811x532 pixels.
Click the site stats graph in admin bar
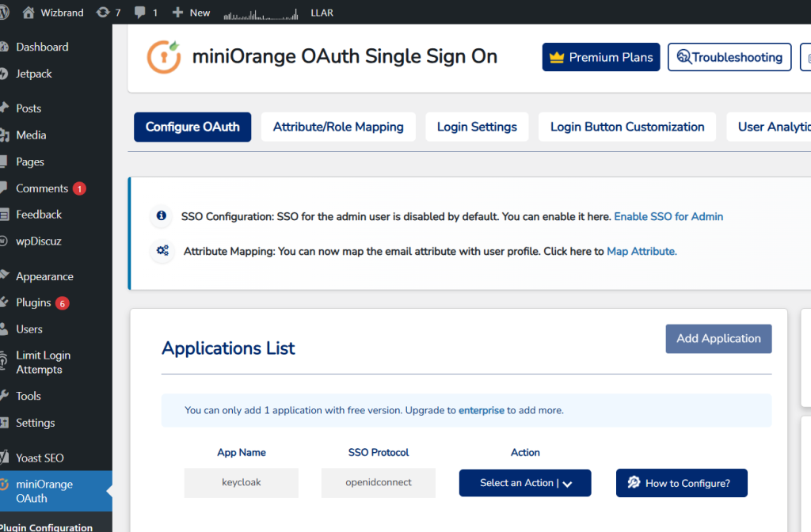(261, 13)
